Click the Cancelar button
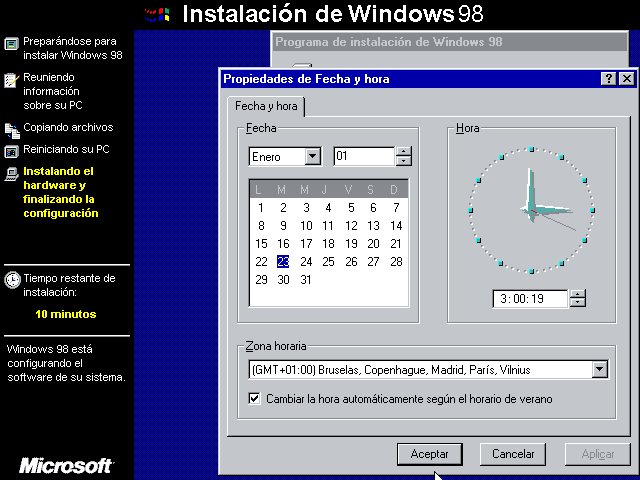Image resolution: width=640 pixels, height=480 pixels. click(513, 454)
